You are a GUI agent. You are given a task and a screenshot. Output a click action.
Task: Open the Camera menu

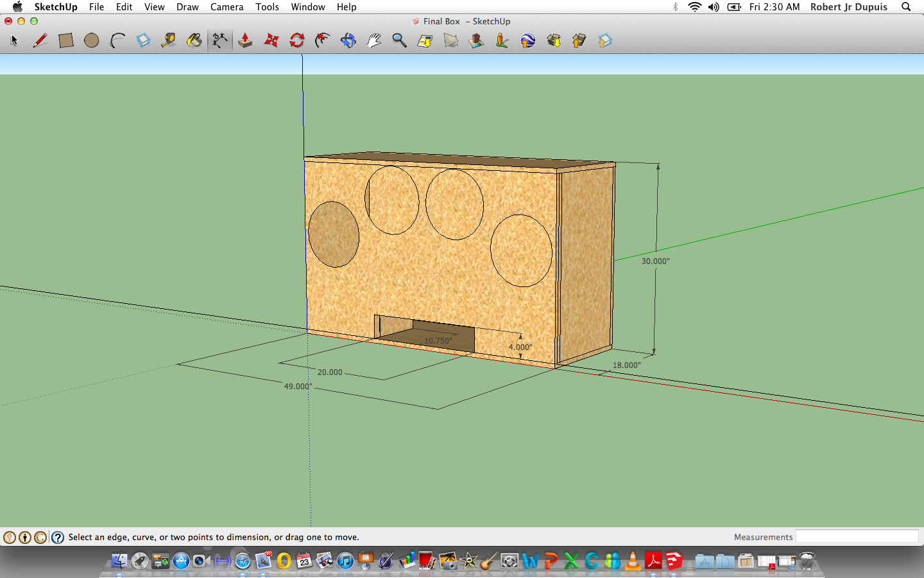coord(227,7)
